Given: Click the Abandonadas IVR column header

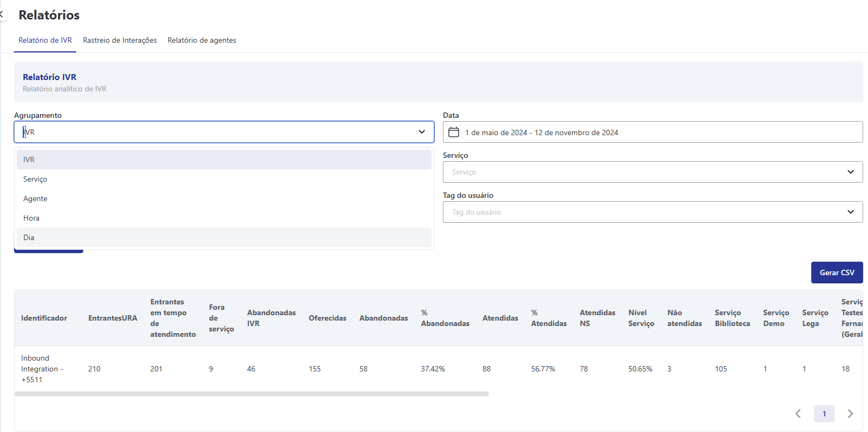Looking at the screenshot, I should pos(271,318).
